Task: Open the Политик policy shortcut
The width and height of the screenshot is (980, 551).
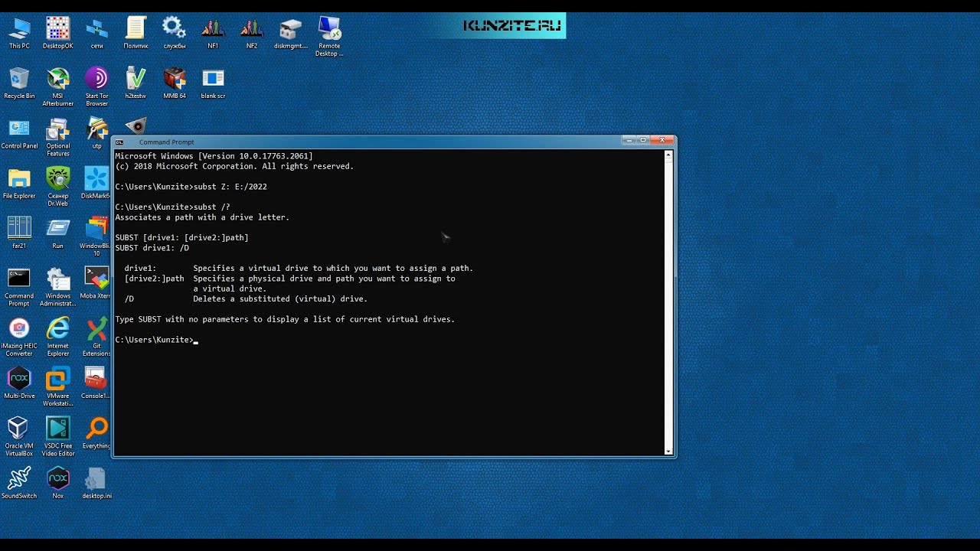Action: (x=136, y=34)
